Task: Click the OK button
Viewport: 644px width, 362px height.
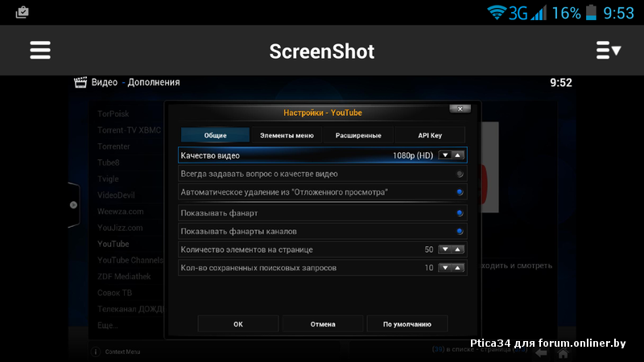Action: coord(238,324)
